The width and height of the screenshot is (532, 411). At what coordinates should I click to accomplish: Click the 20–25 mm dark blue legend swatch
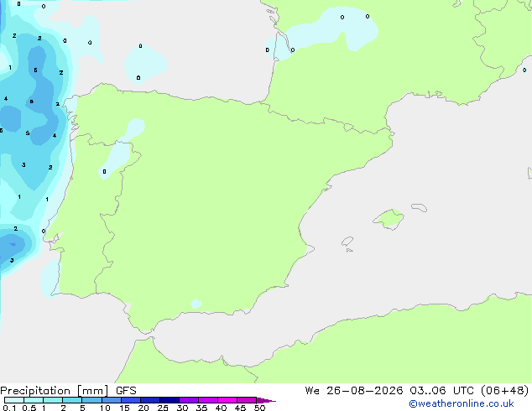click(150, 400)
